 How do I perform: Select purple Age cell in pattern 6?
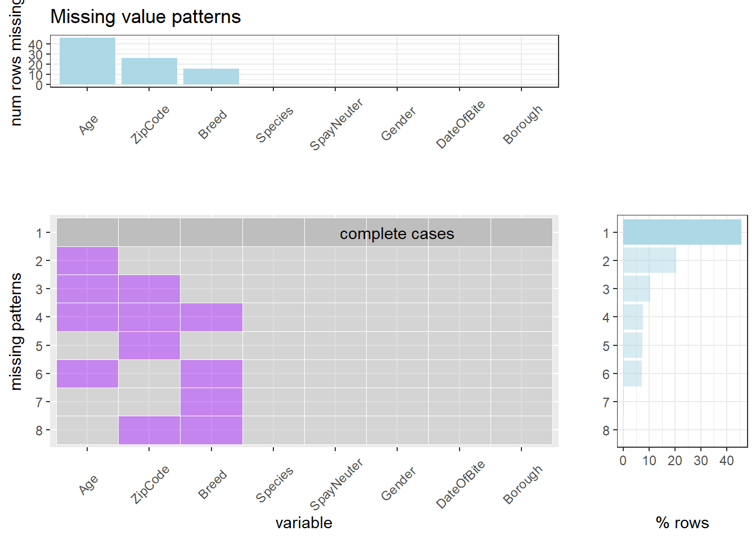pyautogui.click(x=87, y=373)
